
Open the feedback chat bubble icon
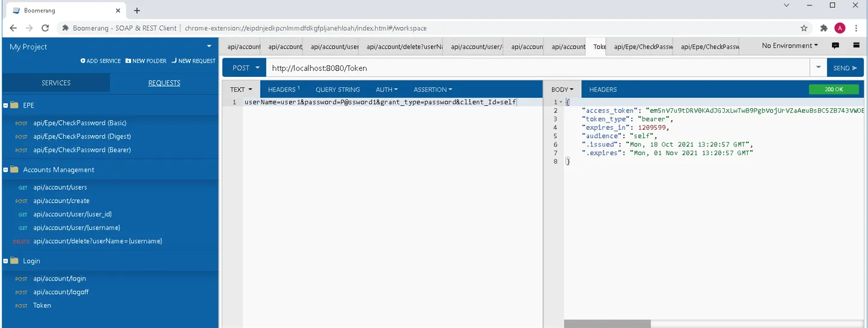point(835,46)
